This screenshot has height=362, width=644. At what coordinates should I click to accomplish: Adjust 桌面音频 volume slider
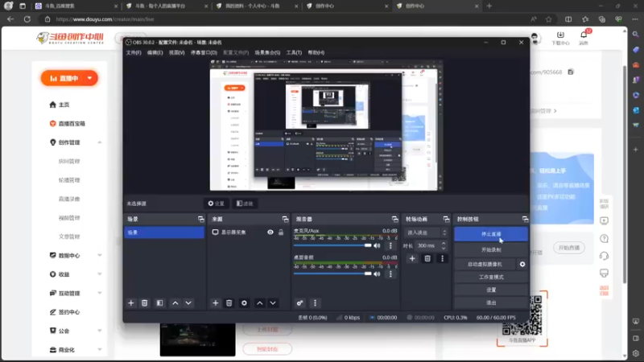332,274
